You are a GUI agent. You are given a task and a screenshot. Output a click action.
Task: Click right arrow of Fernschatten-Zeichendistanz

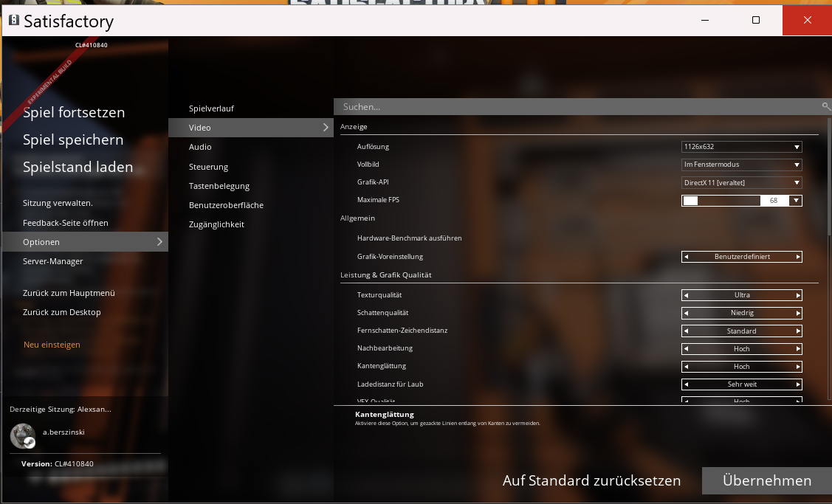tap(797, 331)
